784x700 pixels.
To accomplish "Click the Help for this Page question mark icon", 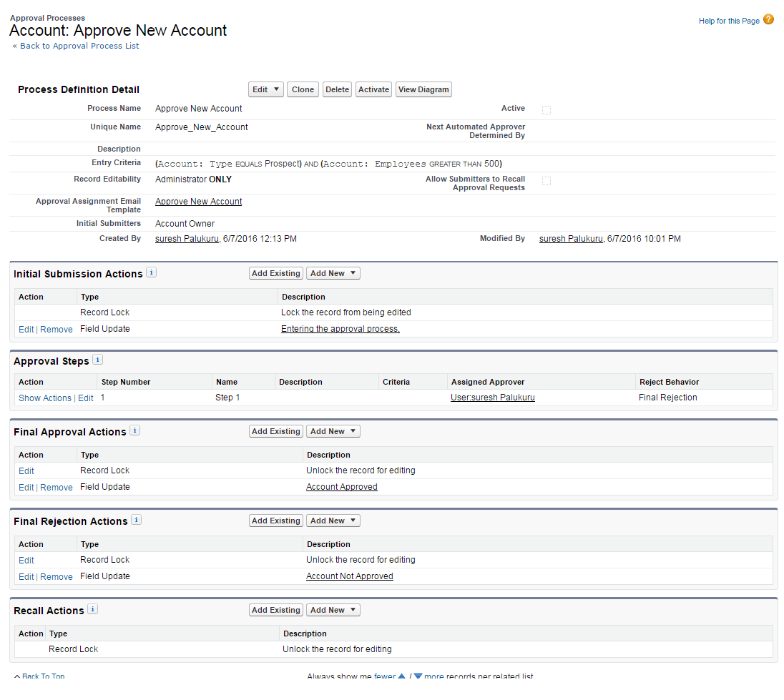I will [x=768, y=20].
